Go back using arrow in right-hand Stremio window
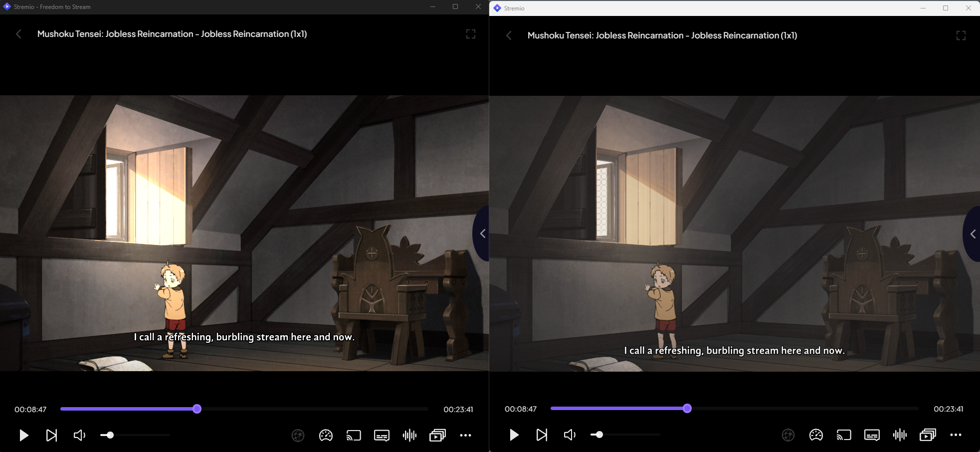980x452 pixels. tap(509, 35)
